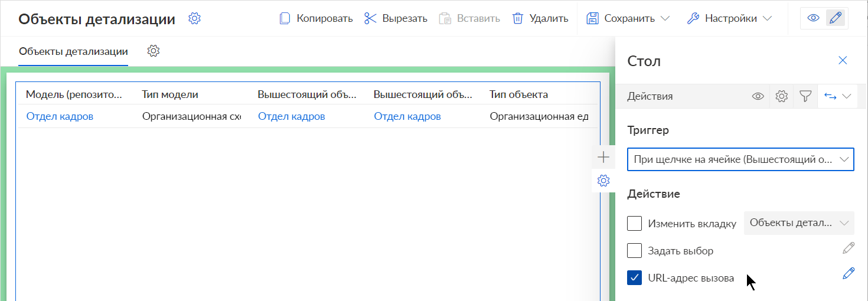This screenshot has height=301, width=868.
Task: Click the pencil edit icon for Задать выбор
Action: tap(849, 248)
